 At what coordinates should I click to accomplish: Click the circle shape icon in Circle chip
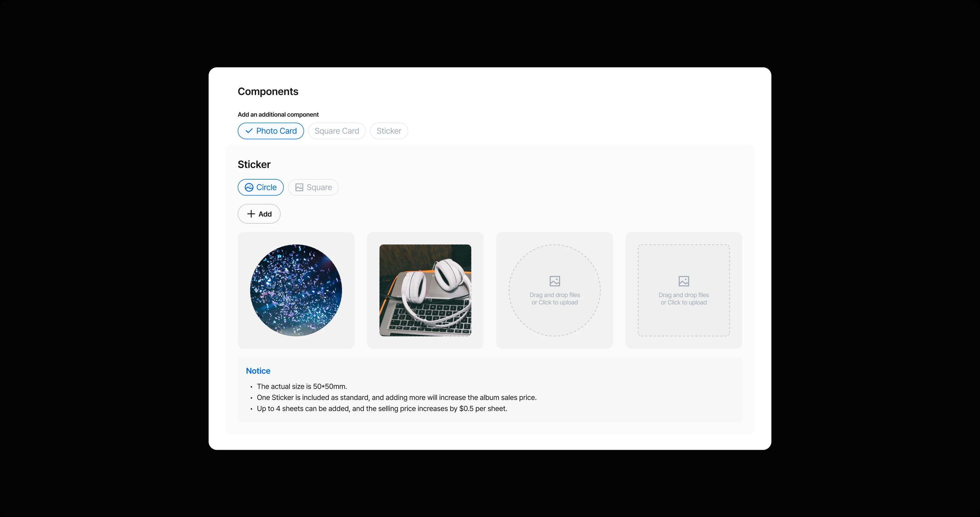249,187
